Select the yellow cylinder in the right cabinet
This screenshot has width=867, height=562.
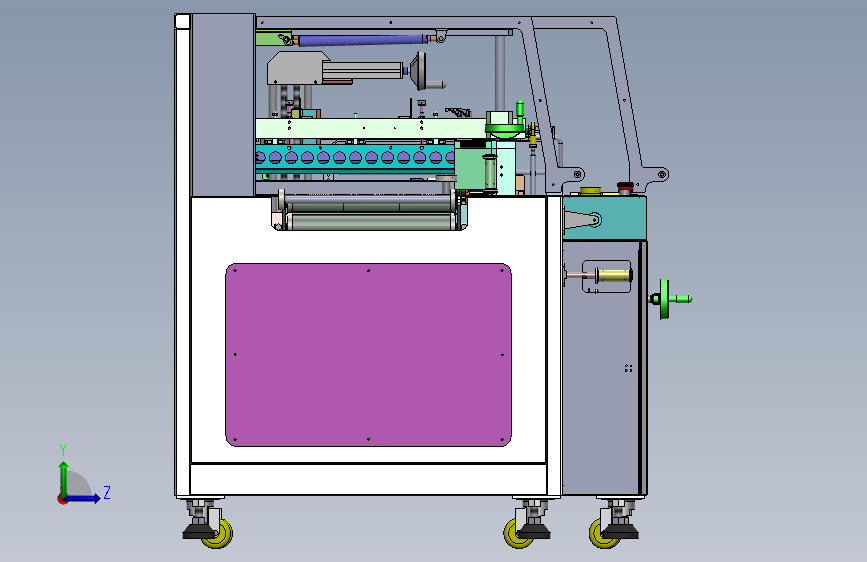click(x=614, y=275)
